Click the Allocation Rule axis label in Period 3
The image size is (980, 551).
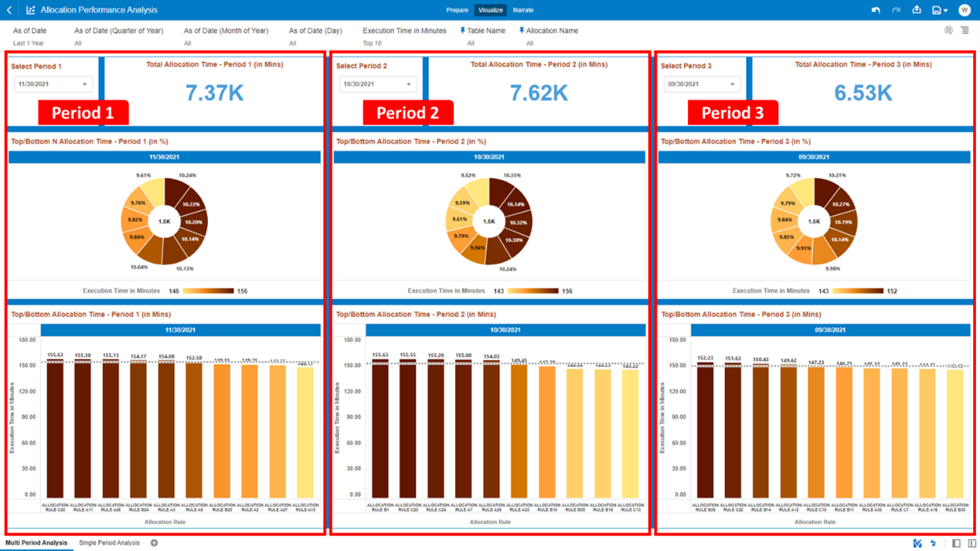tap(815, 522)
